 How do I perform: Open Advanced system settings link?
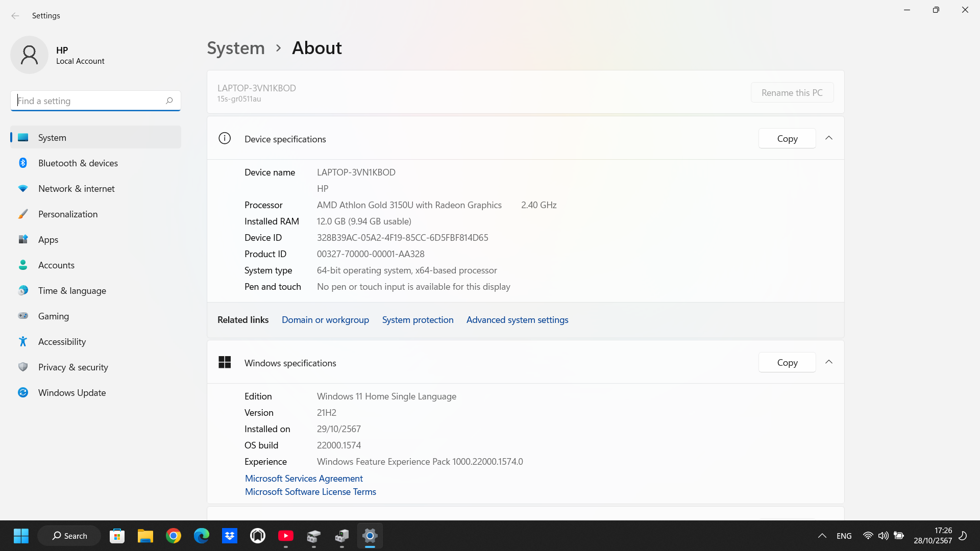tap(517, 320)
